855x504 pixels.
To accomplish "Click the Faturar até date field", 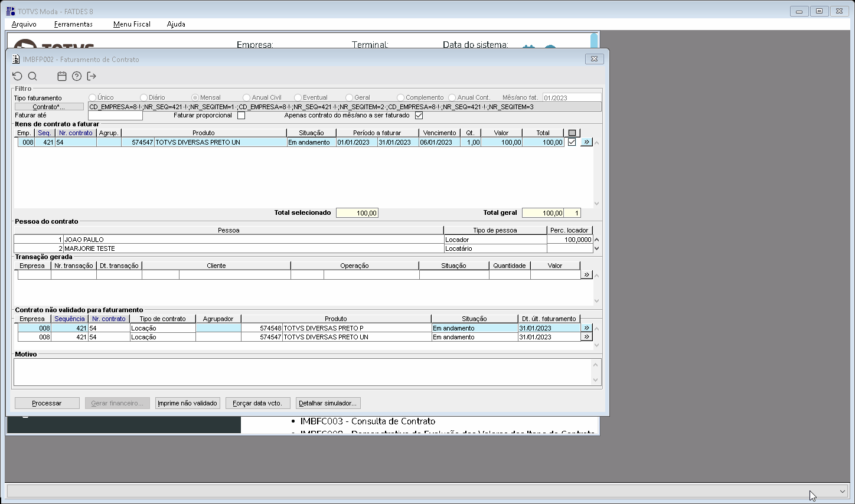I will coord(115,116).
